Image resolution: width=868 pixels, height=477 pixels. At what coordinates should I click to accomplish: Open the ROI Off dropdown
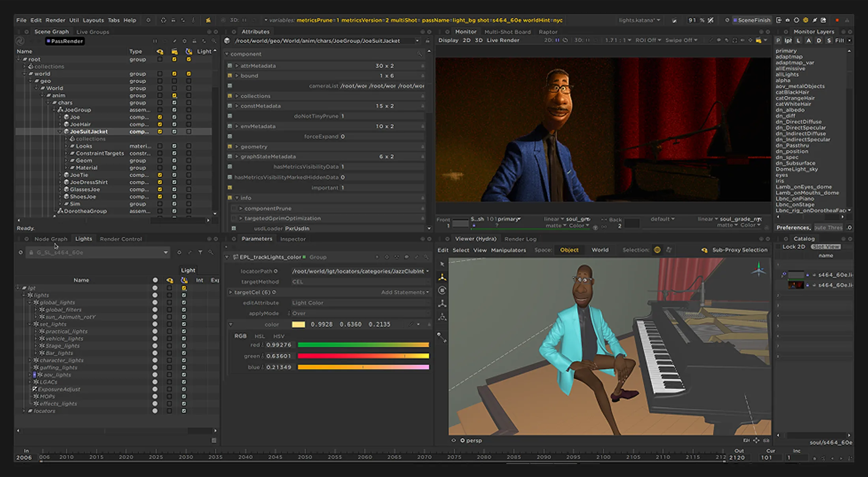click(x=648, y=40)
